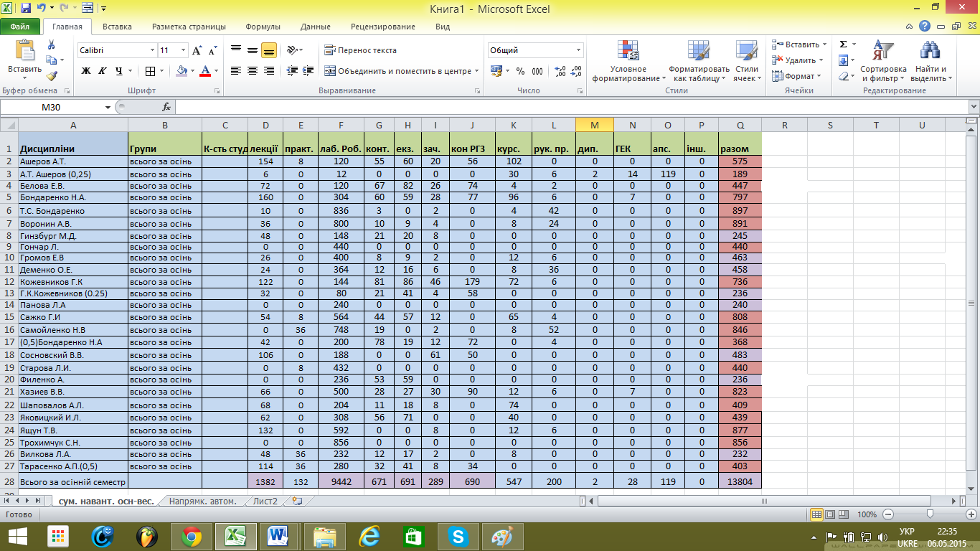980x551 pixels.
Task: Click the zoom slider handle
Action: [x=930, y=514]
